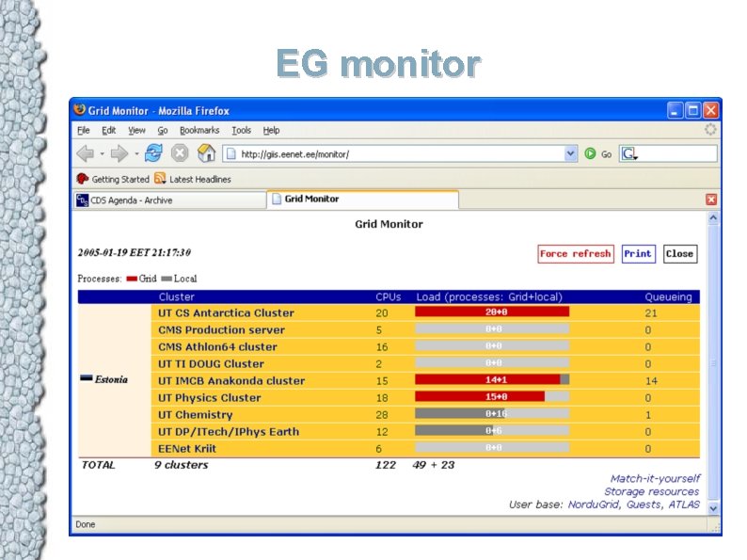Open the Tools menu
Viewport: 747px width, 560px height.
pos(241,130)
